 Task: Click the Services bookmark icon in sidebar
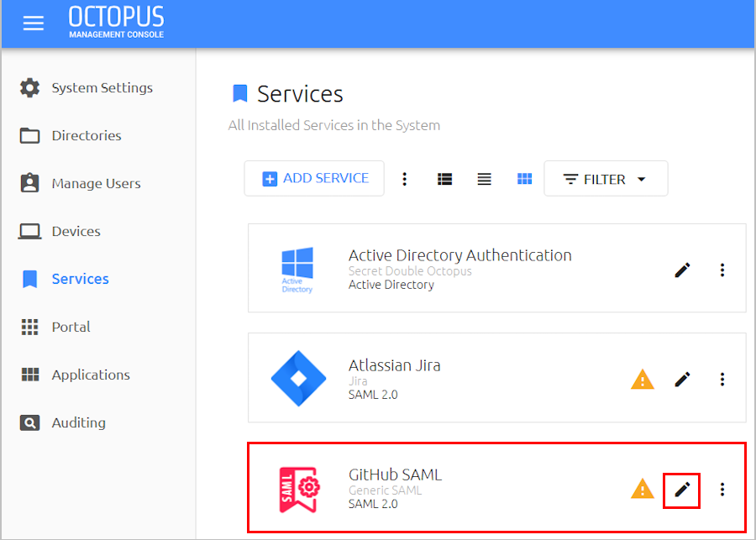click(x=30, y=279)
